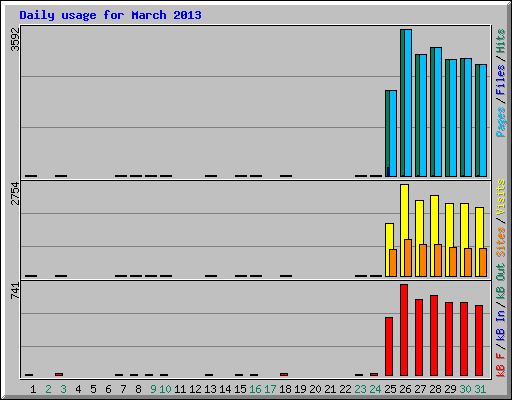
Task: Click the cyan pages bar for day 27
Action: click(x=423, y=115)
